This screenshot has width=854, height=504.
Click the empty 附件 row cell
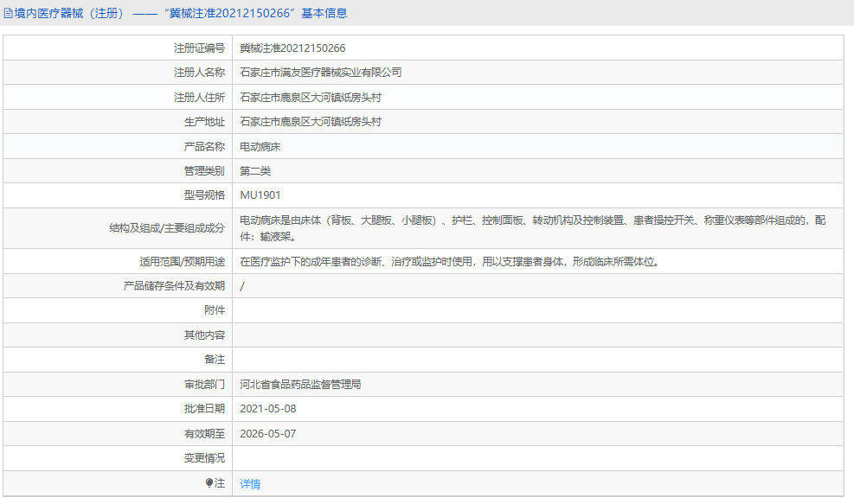point(433,309)
